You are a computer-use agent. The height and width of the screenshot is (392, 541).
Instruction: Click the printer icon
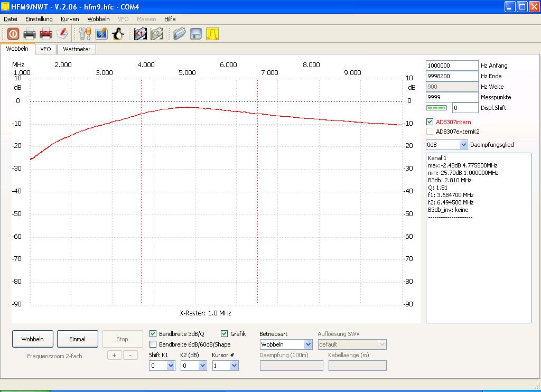30,34
